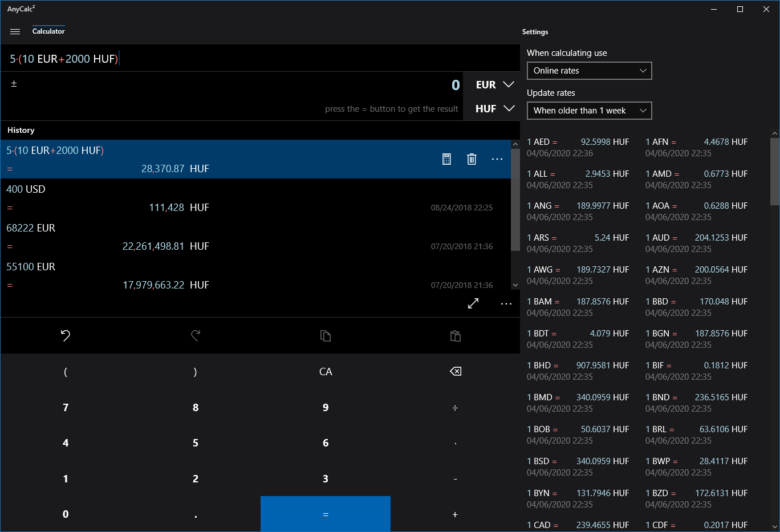Open the 'When older than 1 week' dropdown

589,111
